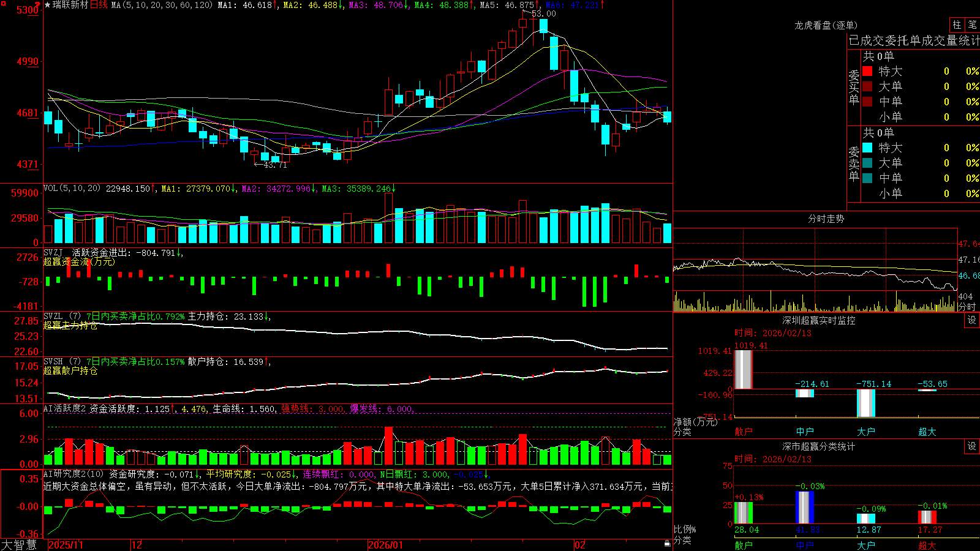Image resolution: width=980 pixels, height=551 pixels.
Task: Click the 超赢散户持仓 label
Action: (70, 370)
